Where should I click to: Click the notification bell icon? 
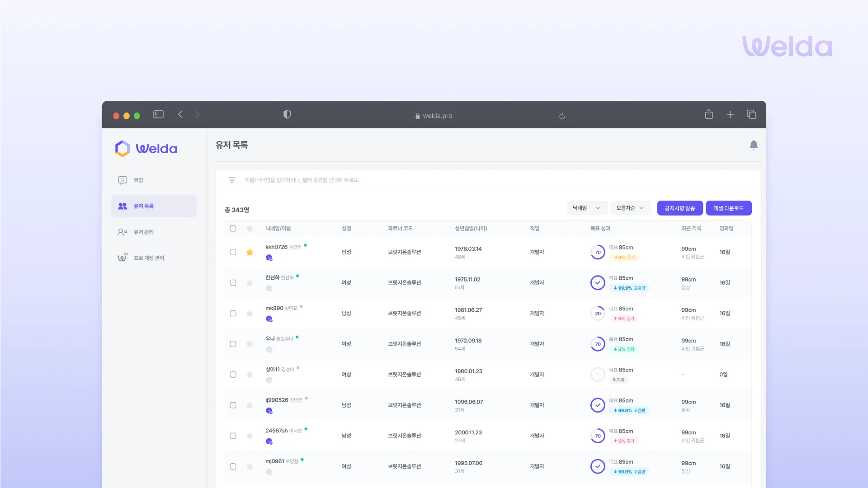(x=753, y=145)
